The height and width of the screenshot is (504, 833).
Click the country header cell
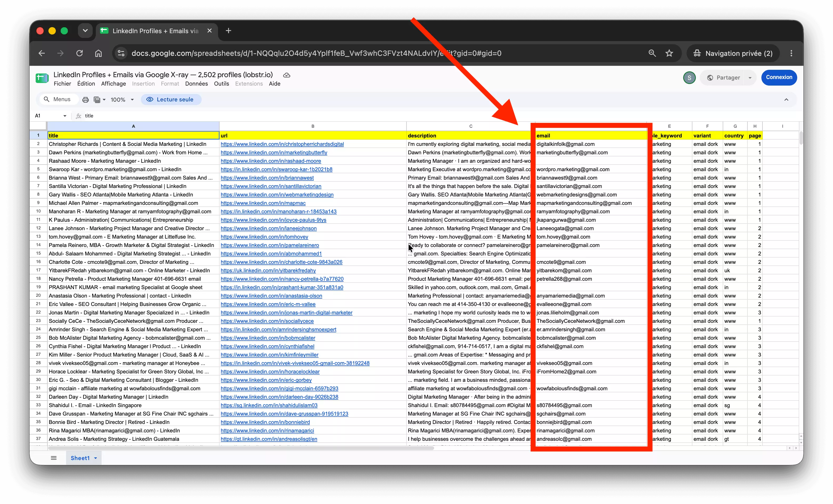735,136
